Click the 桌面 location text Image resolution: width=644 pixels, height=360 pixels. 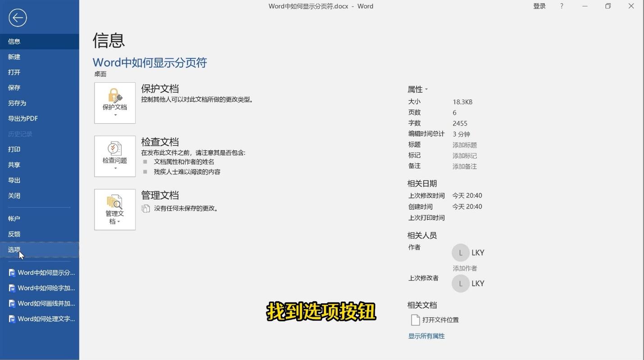coord(100,74)
